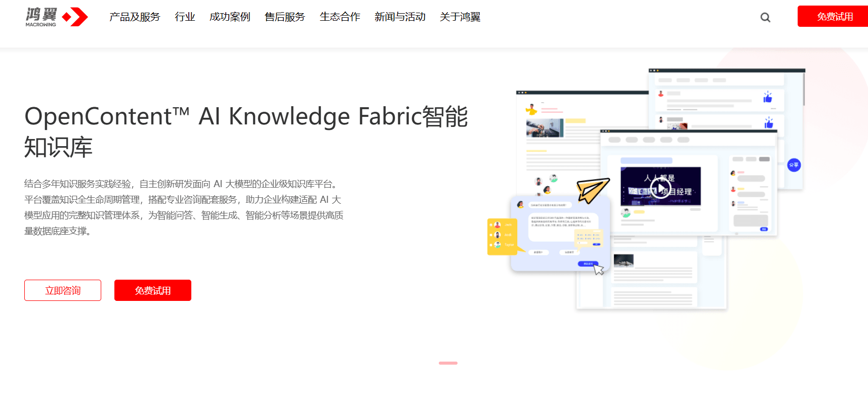868x397 pixels.
Task: Go to 成功案例 menu
Action: (x=230, y=17)
